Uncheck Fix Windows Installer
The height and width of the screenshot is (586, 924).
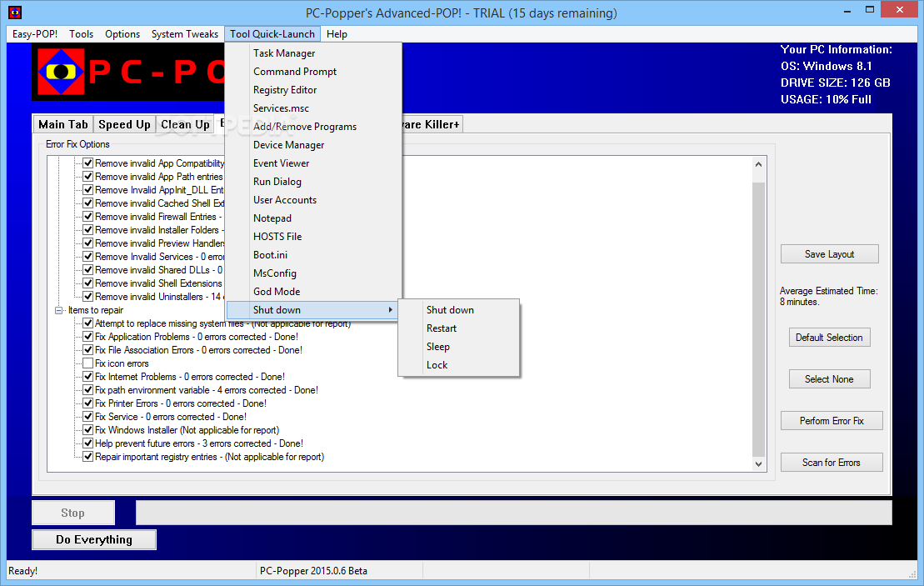click(87, 430)
